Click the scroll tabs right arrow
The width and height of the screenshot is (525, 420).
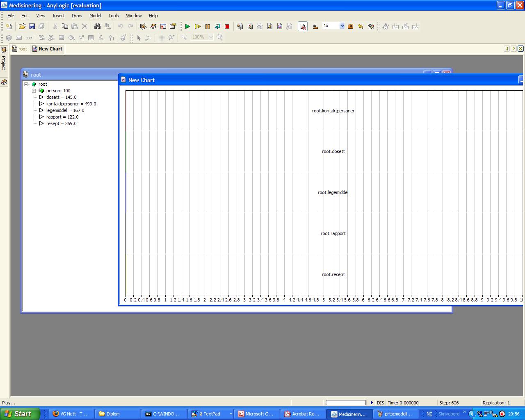click(513, 48)
